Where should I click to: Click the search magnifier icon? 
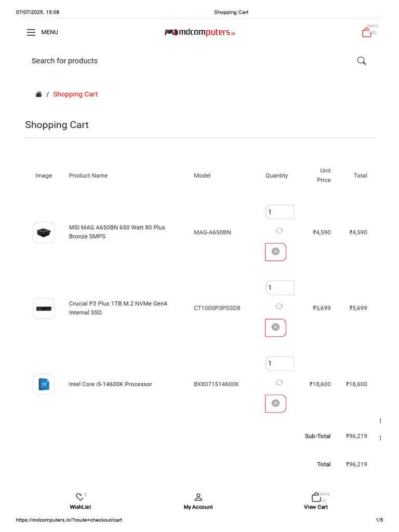[362, 61]
